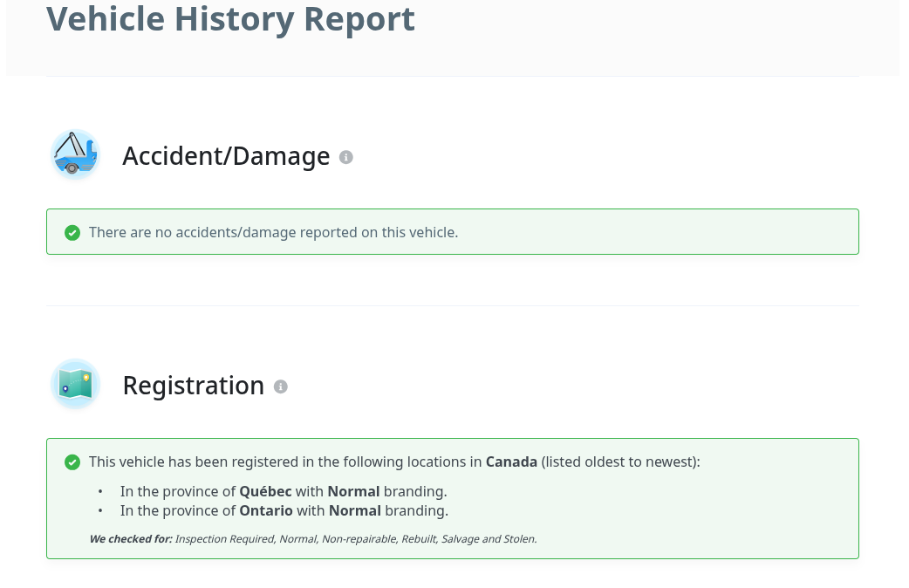Open the info tooltip next to Registration
This screenshot has height=588, width=909.
pyautogui.click(x=280, y=386)
